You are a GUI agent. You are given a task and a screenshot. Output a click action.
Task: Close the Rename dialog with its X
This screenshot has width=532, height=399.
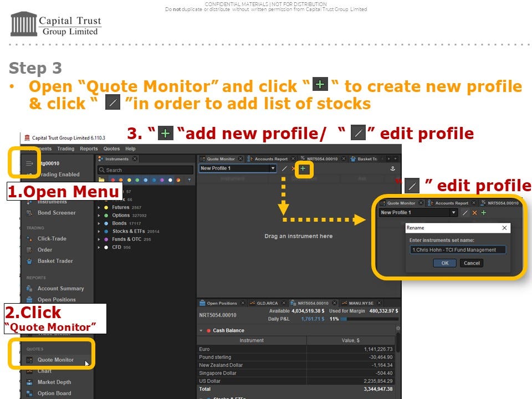pyautogui.click(x=504, y=228)
